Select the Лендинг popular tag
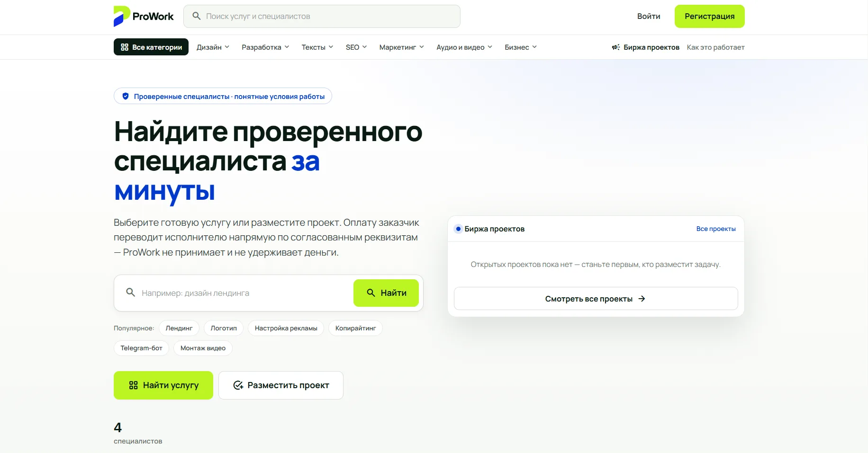The height and width of the screenshot is (453, 868). click(x=179, y=328)
